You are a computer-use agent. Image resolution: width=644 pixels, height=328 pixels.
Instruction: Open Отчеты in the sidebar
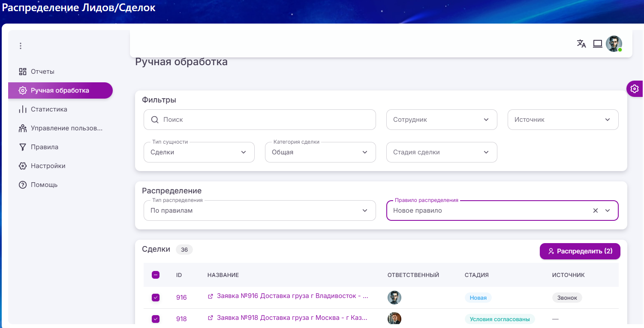point(42,72)
